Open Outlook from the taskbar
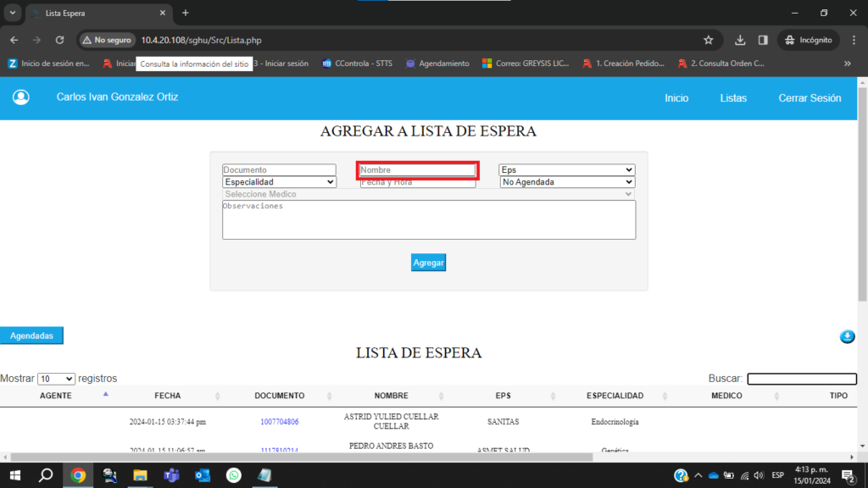 203,475
